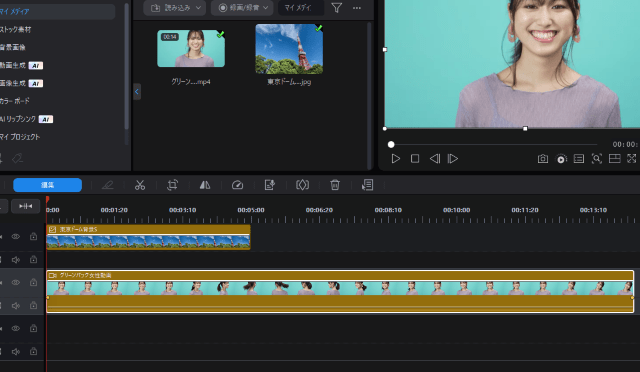Lock the empty bottom audio track
640x372 pixels.
pyautogui.click(x=33, y=351)
